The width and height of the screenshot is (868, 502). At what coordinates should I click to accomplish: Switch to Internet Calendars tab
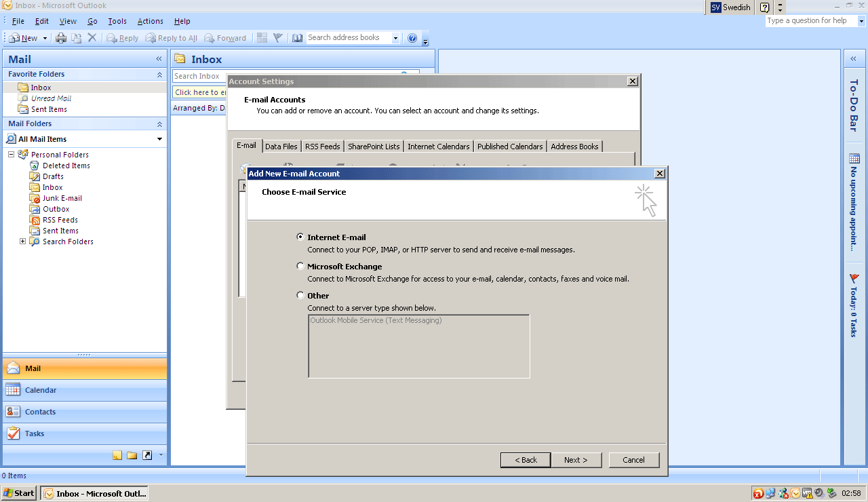click(439, 147)
